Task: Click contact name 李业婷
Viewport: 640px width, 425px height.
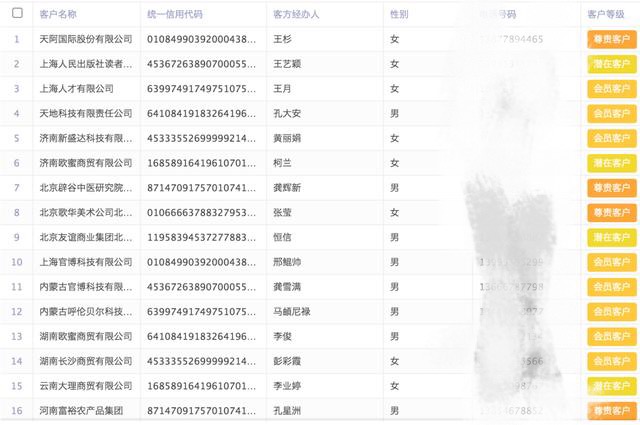Action: (x=287, y=386)
